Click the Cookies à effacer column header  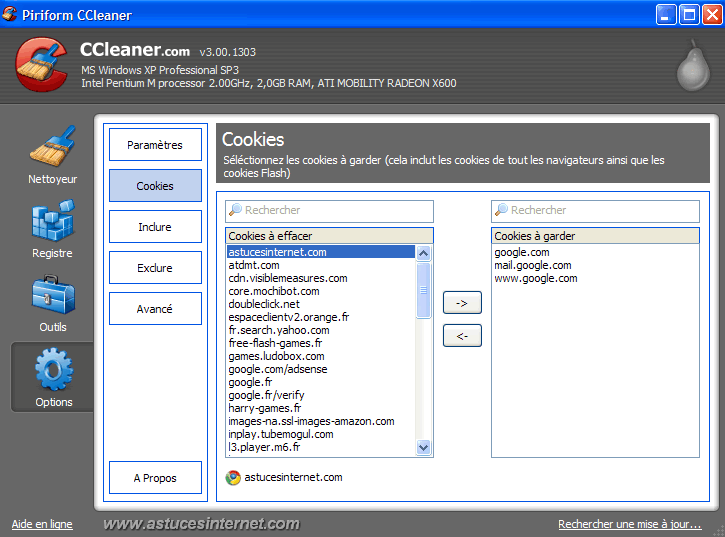tap(329, 236)
